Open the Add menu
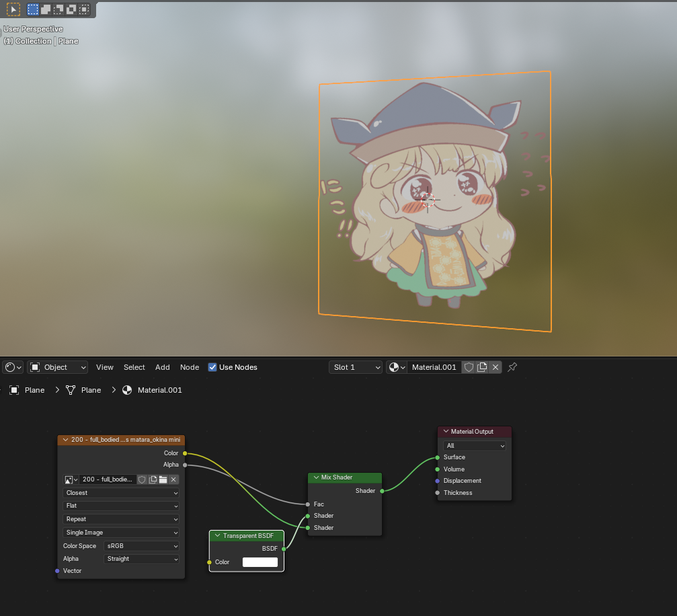The image size is (677, 616). pos(162,367)
